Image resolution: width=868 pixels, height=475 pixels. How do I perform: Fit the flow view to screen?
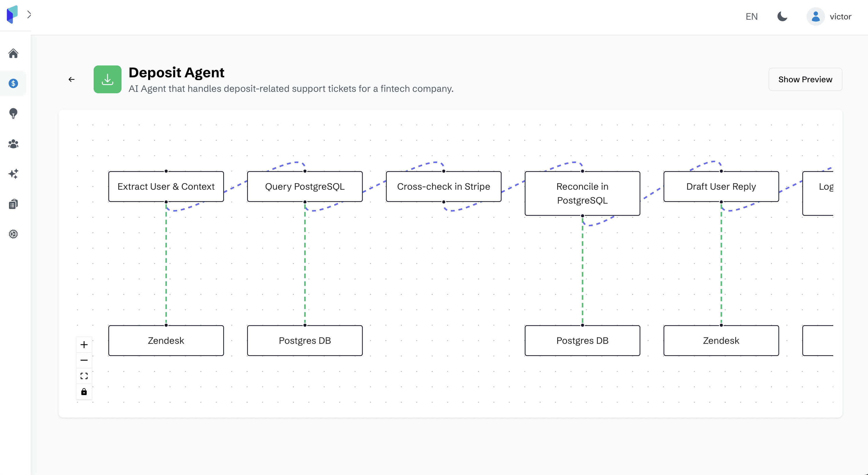84,376
